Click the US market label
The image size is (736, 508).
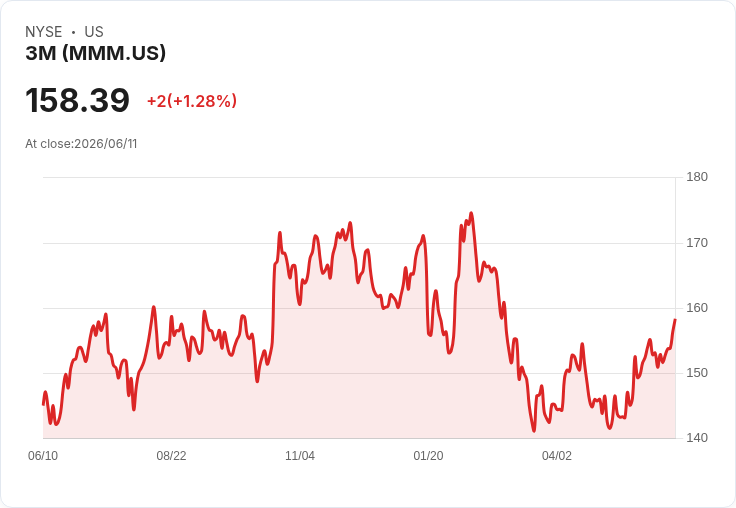pos(94,32)
